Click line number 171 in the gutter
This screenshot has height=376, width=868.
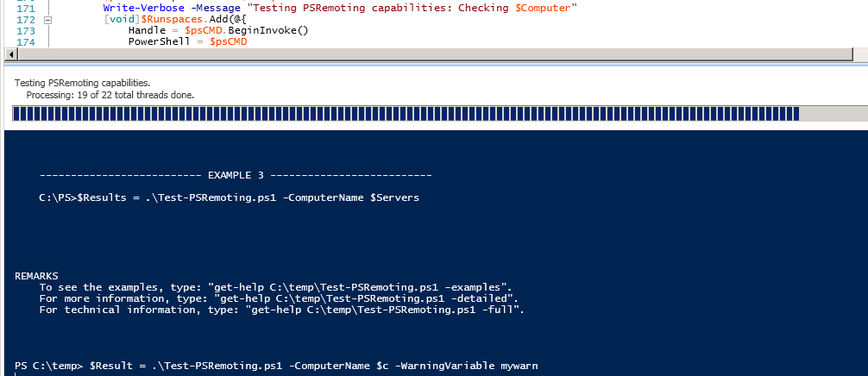point(25,8)
